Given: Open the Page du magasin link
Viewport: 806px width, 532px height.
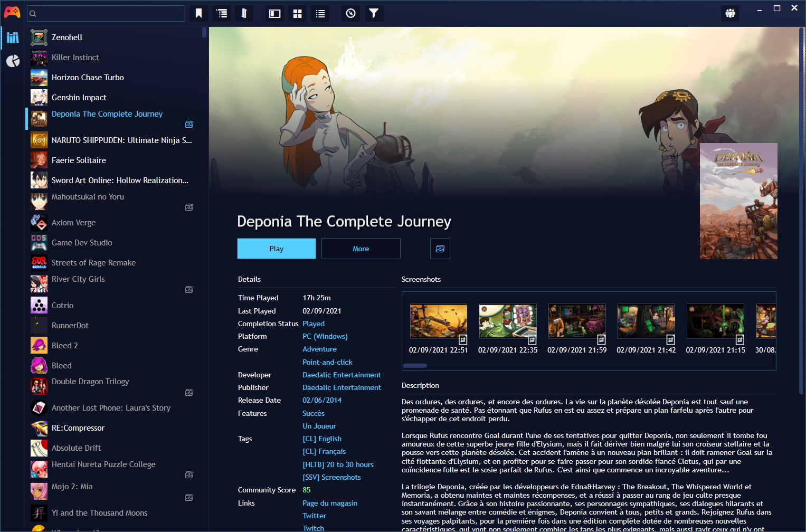Looking at the screenshot, I should [x=330, y=503].
